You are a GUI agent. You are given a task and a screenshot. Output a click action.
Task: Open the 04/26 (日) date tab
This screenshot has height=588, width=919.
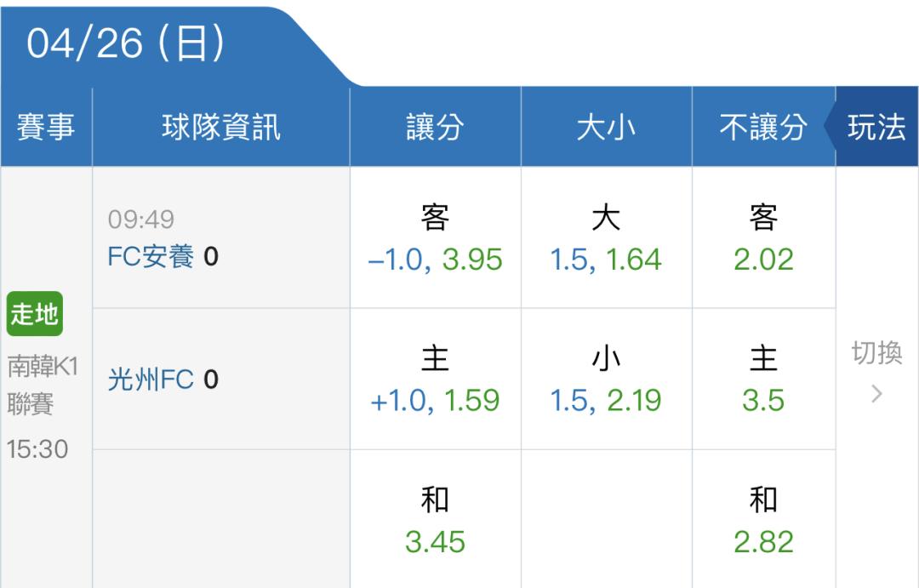(x=128, y=44)
